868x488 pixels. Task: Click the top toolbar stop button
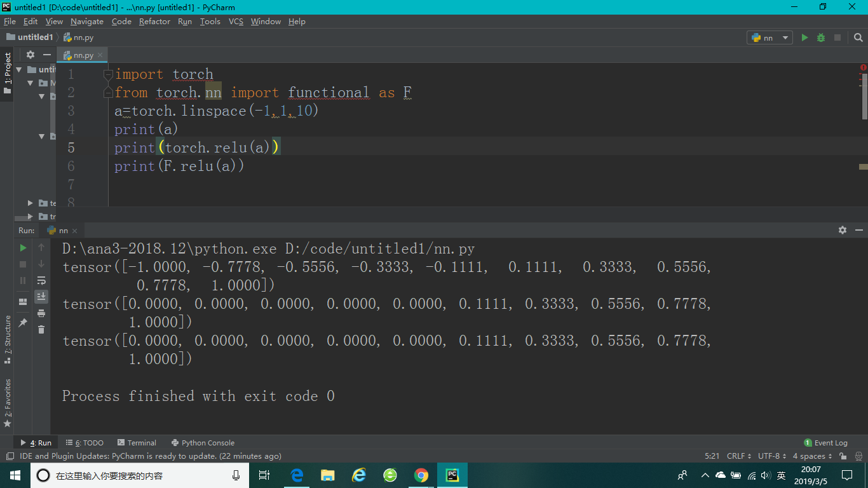click(837, 37)
